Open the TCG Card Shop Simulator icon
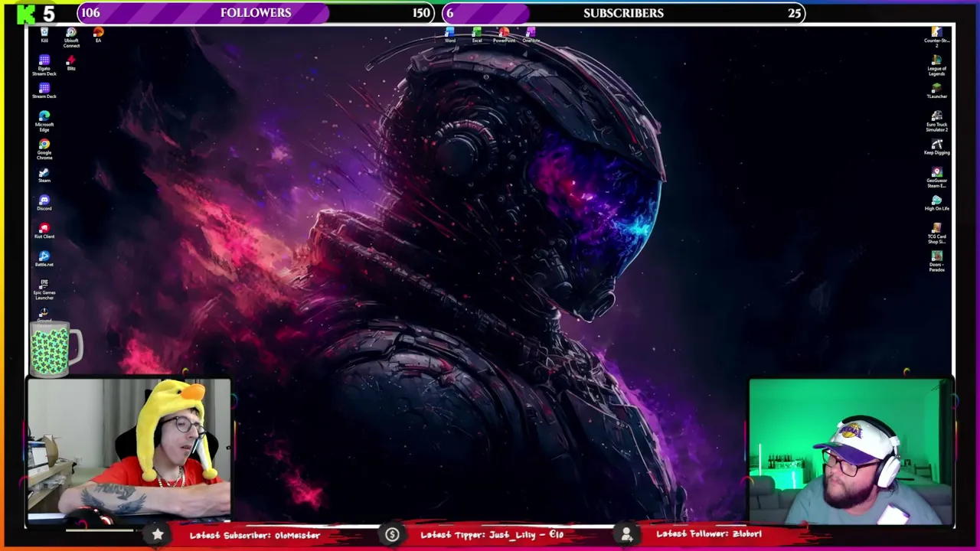This screenshot has width=980, height=551. click(936, 233)
